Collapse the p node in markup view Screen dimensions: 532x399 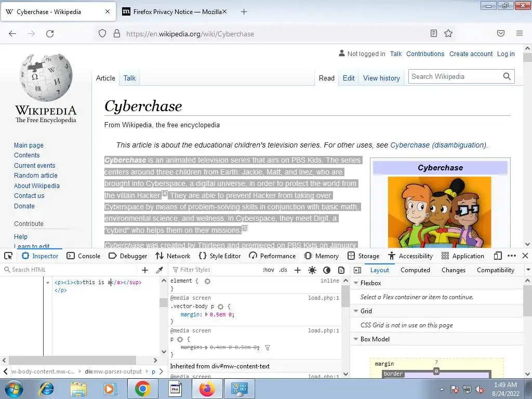point(48,282)
